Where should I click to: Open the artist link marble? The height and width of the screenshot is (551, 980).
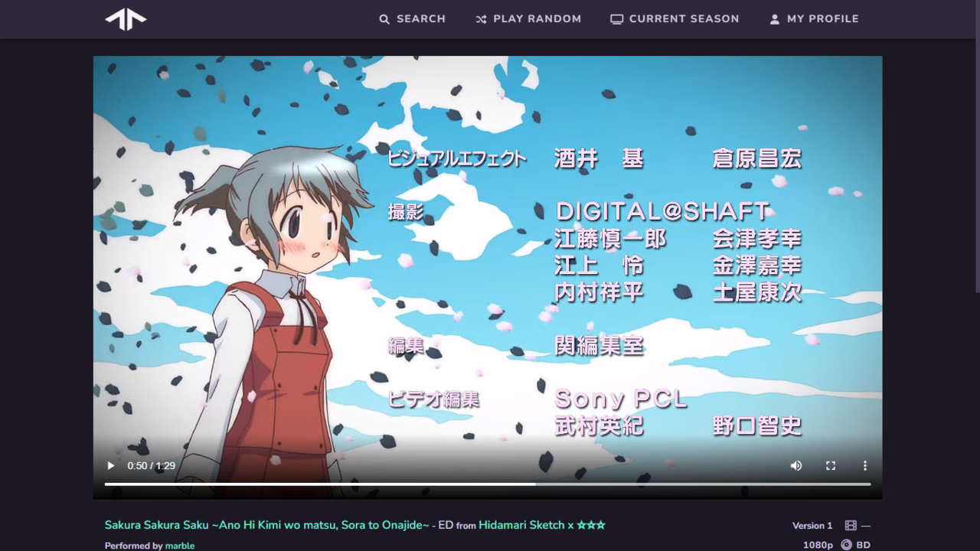(x=180, y=546)
